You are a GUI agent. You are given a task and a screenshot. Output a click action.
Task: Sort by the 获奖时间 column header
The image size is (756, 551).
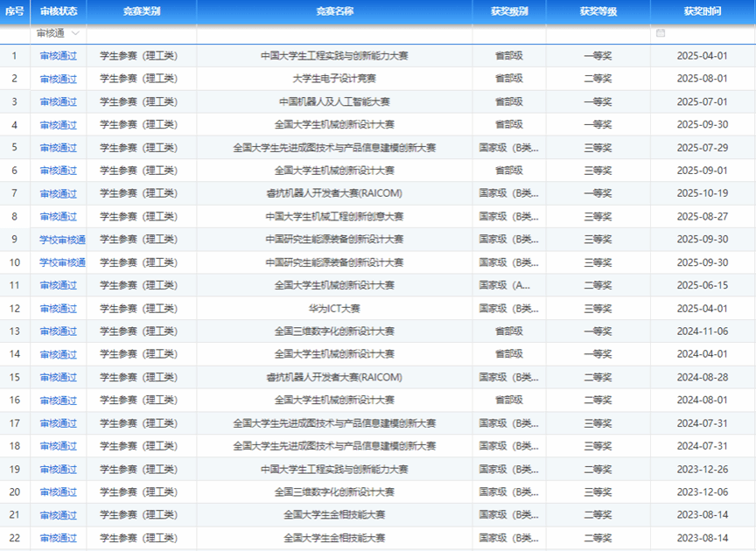point(703,11)
